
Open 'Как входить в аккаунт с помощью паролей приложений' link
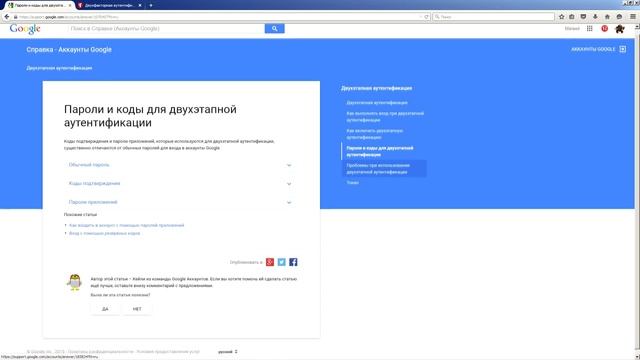(127, 225)
